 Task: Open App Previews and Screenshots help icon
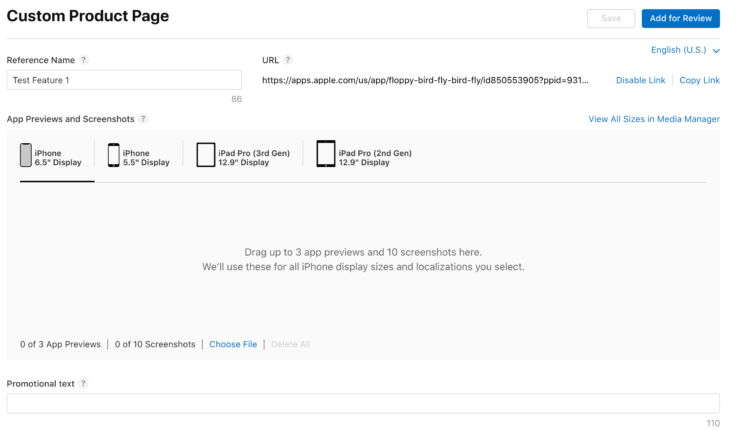click(143, 119)
